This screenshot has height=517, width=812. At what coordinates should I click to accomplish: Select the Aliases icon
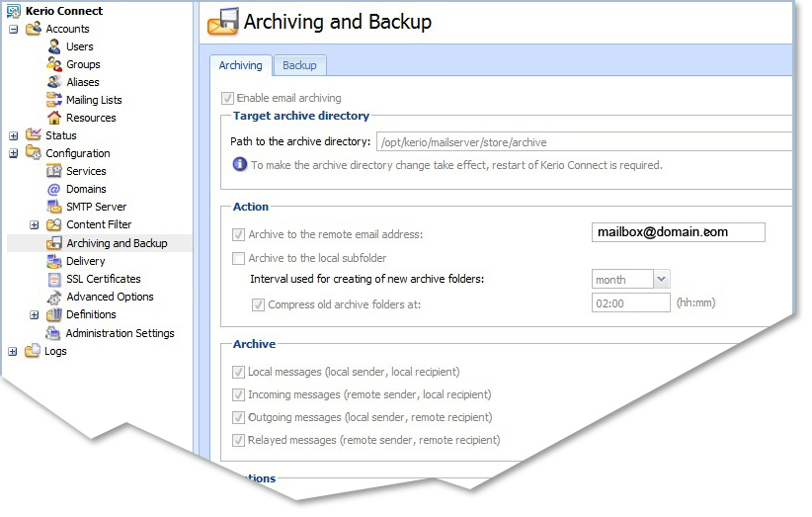[x=54, y=82]
